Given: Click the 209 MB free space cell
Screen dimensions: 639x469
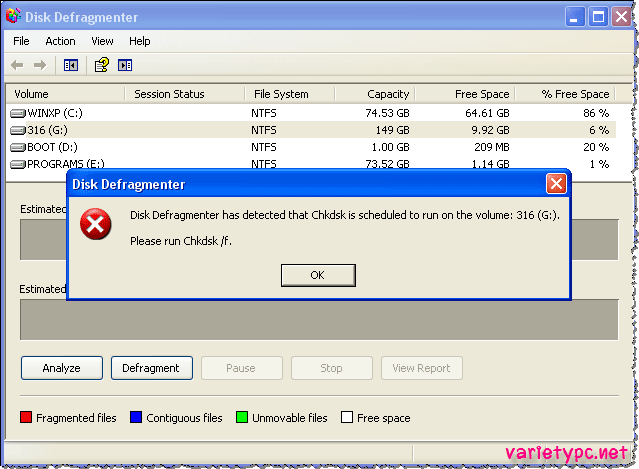Looking at the screenshot, I should (x=492, y=148).
